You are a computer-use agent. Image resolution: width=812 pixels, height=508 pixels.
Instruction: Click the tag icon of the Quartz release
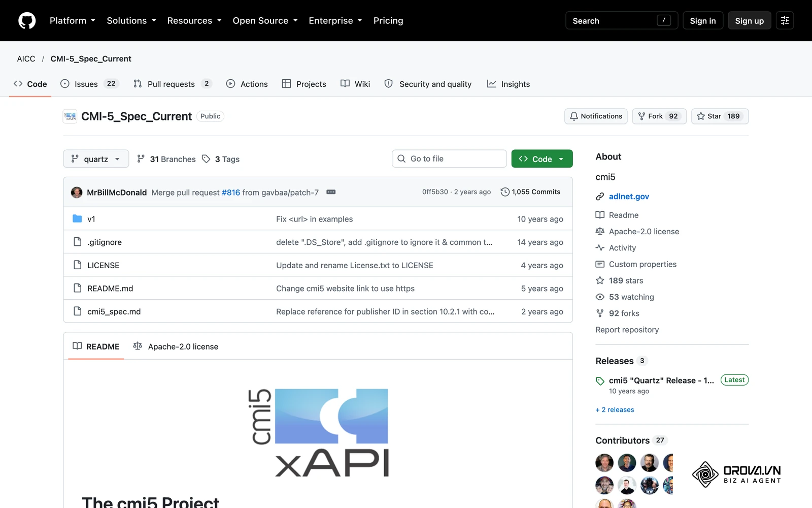tap(600, 381)
